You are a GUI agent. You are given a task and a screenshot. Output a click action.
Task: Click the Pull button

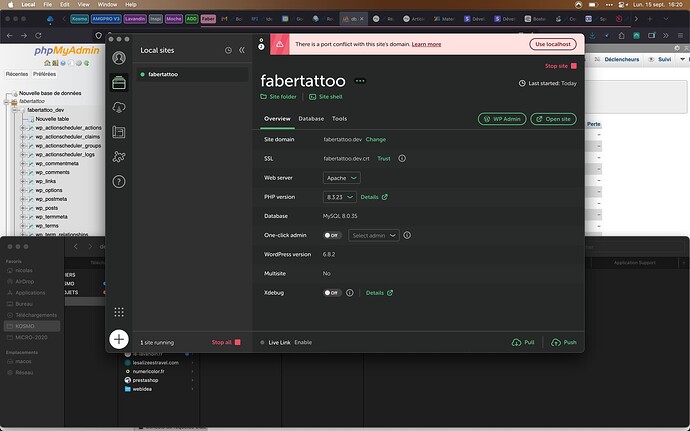pos(523,342)
